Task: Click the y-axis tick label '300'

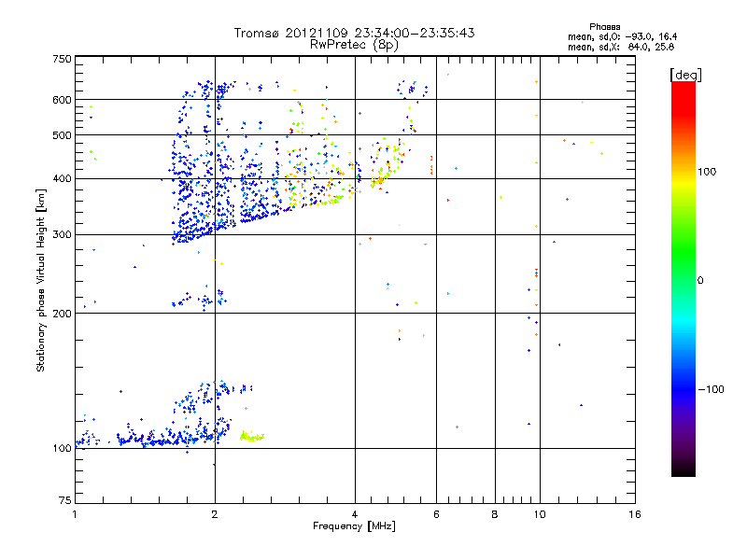Action: point(63,235)
